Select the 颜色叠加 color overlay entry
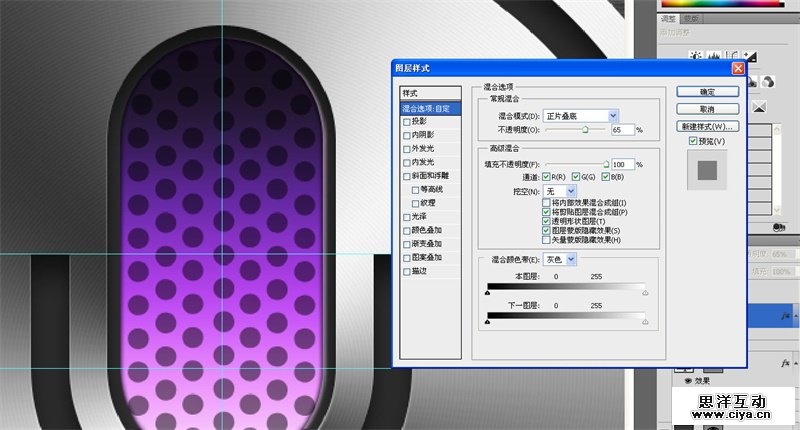Viewport: 800px width, 430px height. point(427,230)
